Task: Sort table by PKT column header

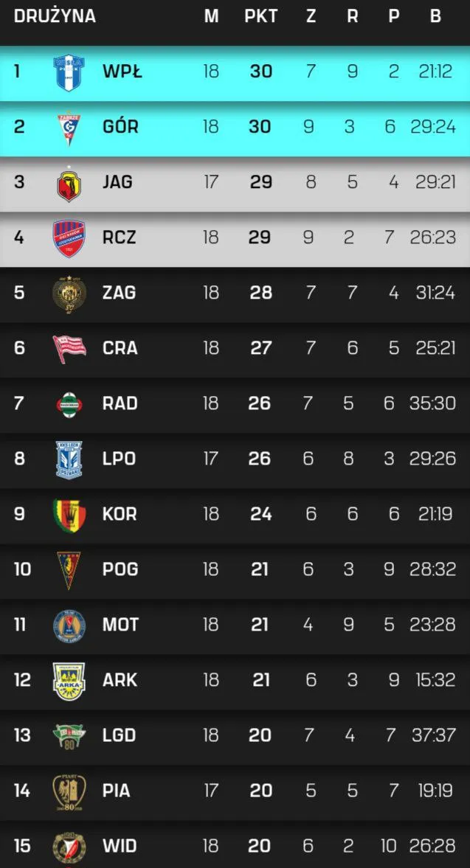Action: pos(260,16)
